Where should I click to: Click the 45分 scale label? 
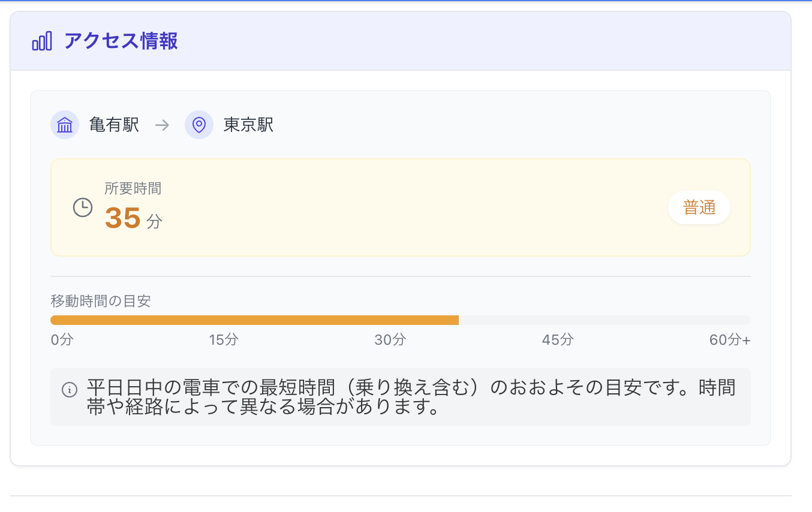558,340
